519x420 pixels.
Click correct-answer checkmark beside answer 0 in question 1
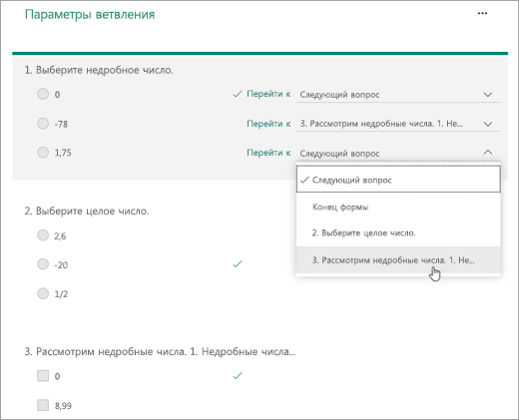[x=238, y=95]
